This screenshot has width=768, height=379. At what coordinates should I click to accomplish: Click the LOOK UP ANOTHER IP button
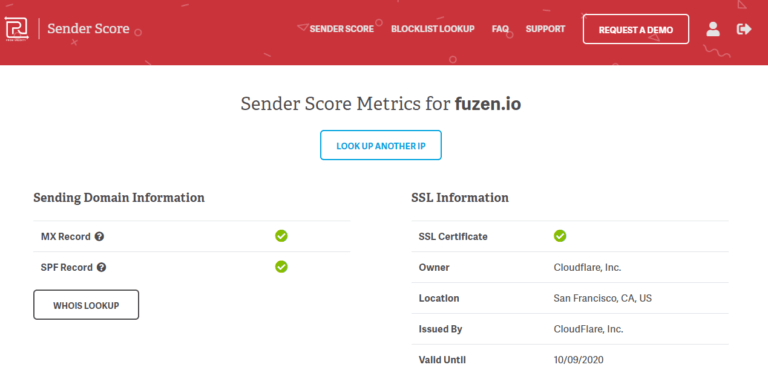pyautogui.click(x=381, y=145)
